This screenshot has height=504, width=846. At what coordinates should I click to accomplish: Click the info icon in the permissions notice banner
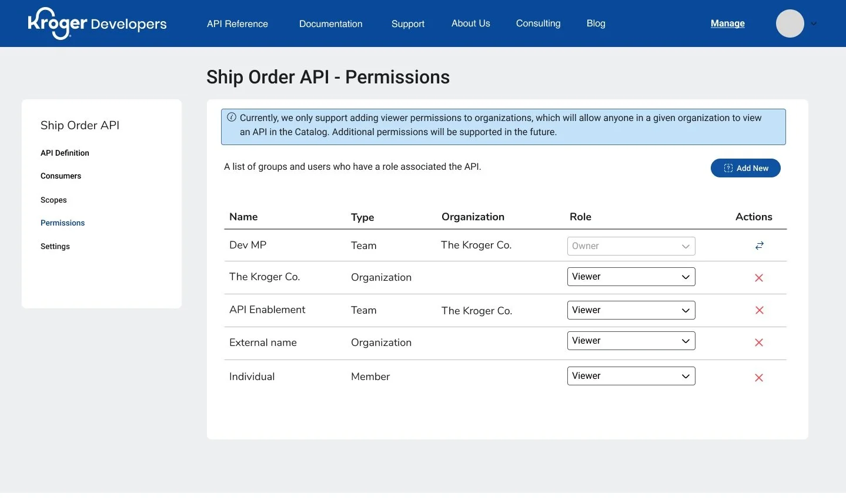click(x=231, y=117)
